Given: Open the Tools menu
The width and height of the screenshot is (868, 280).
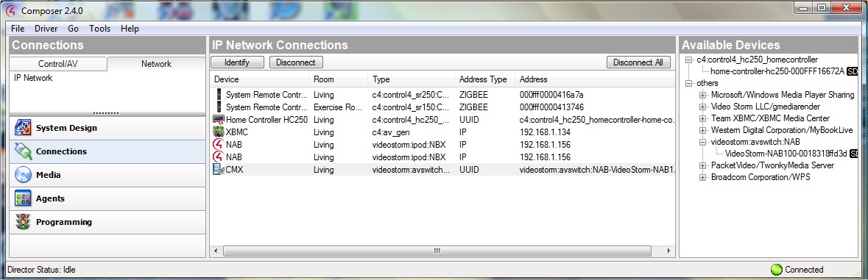Looking at the screenshot, I should pyautogui.click(x=99, y=29).
